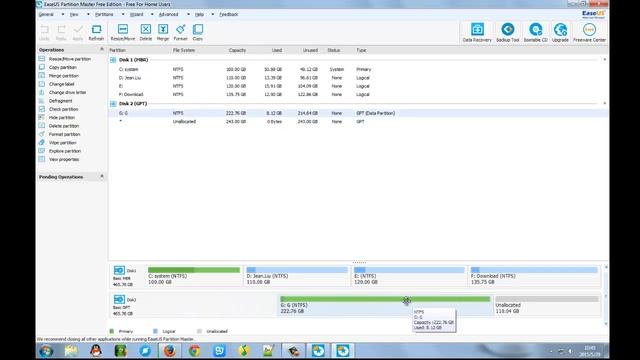This screenshot has width=640, height=360.
Task: Select the F: Download partition row
Action: (x=358, y=94)
